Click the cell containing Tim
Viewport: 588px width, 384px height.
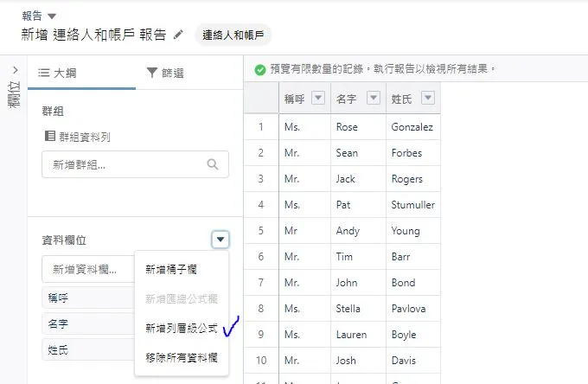coord(358,257)
